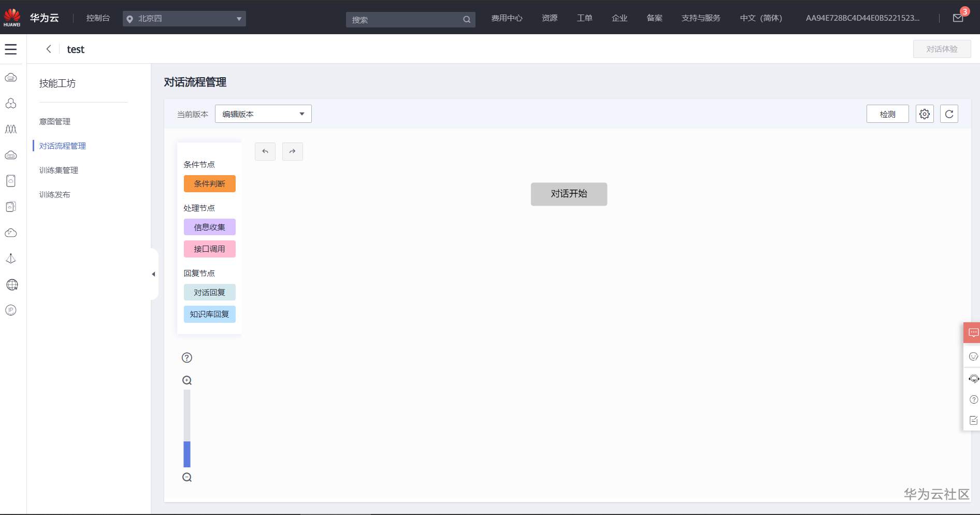Zoom out on the flow canvas
The height and width of the screenshot is (515, 980).
tap(187, 477)
